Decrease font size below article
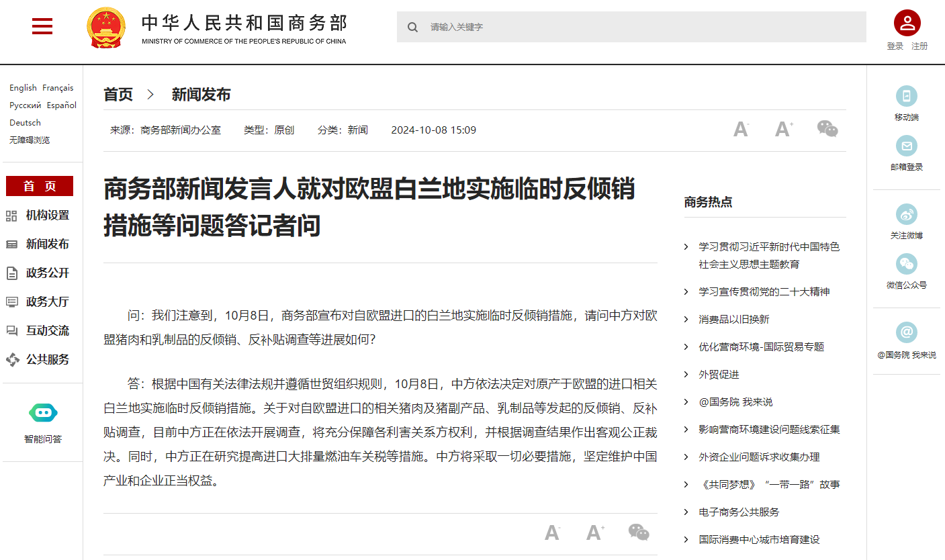Screen dimensions: 945x560 click(552, 532)
